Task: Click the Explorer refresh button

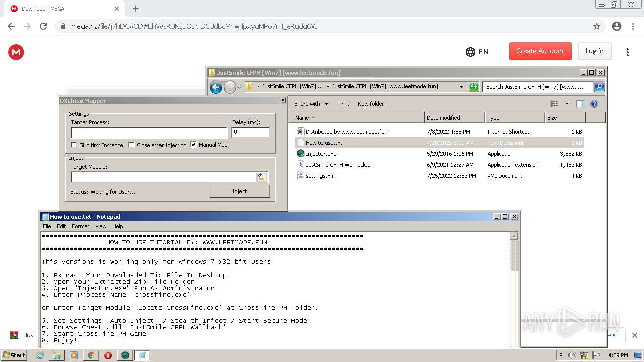Action: pos(474,87)
